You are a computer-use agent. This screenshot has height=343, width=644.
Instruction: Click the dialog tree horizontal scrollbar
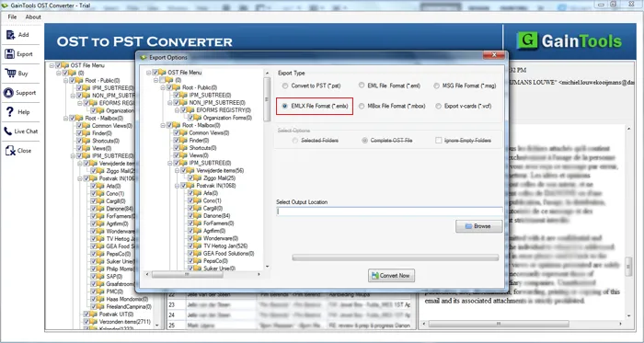[203, 274]
